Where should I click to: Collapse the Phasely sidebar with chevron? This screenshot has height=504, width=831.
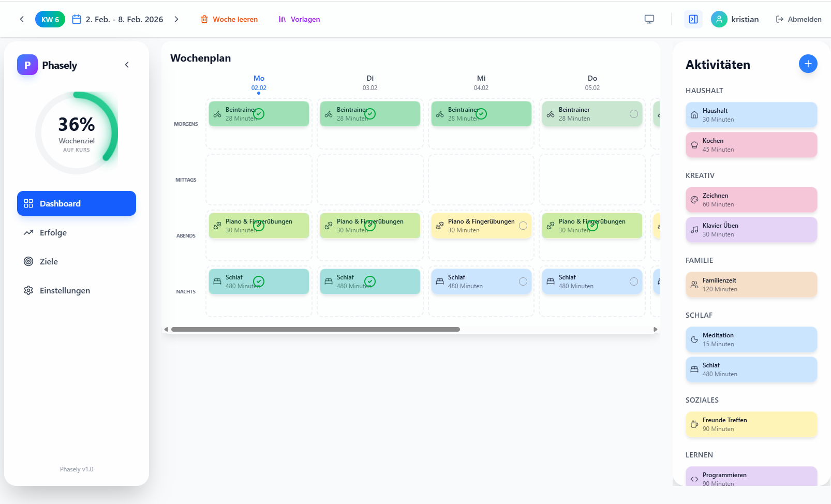pyautogui.click(x=127, y=65)
